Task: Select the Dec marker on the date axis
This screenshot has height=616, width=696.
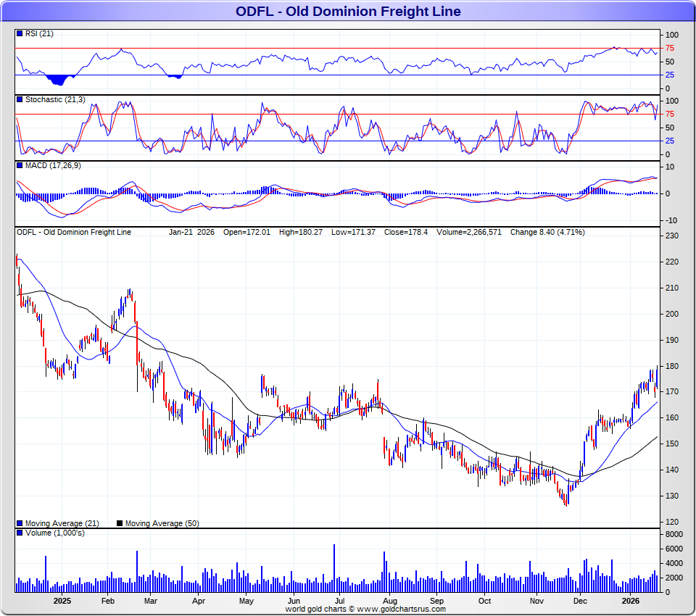Action: tap(580, 601)
